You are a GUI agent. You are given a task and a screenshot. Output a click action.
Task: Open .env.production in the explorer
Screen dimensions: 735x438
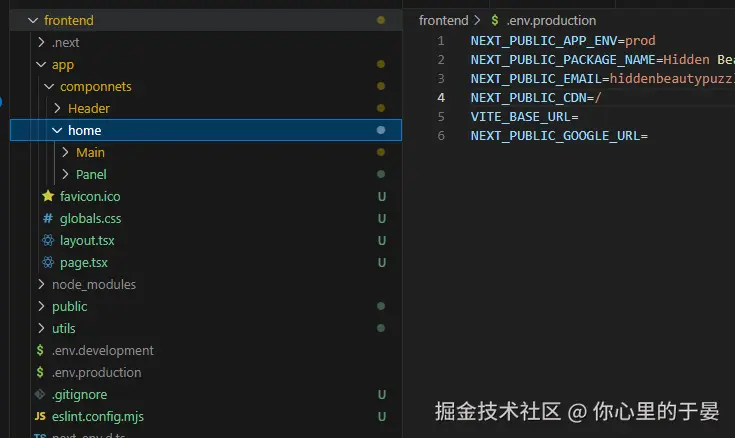coord(96,373)
